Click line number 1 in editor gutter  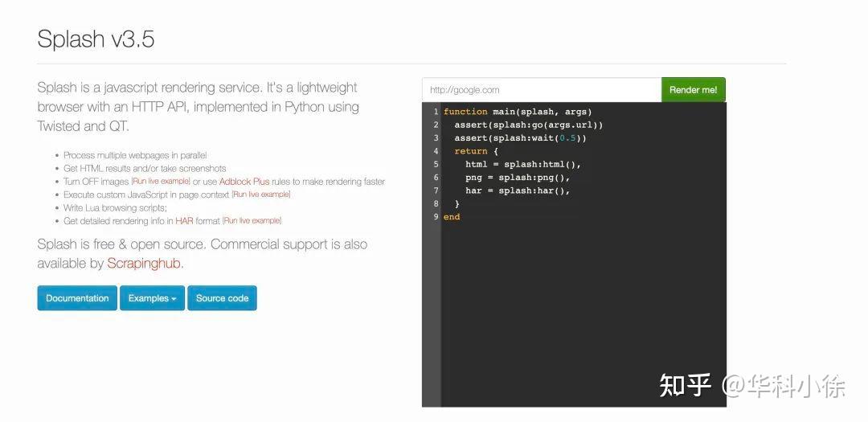(436, 112)
